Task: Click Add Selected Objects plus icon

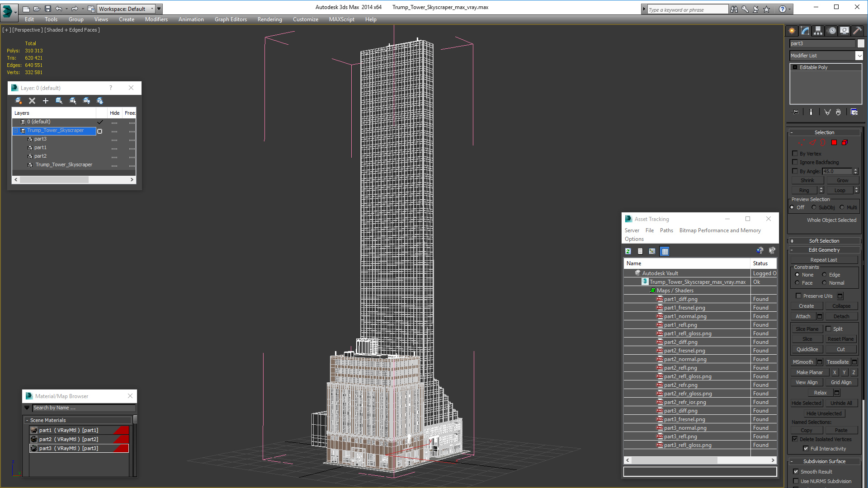Action: (x=45, y=101)
